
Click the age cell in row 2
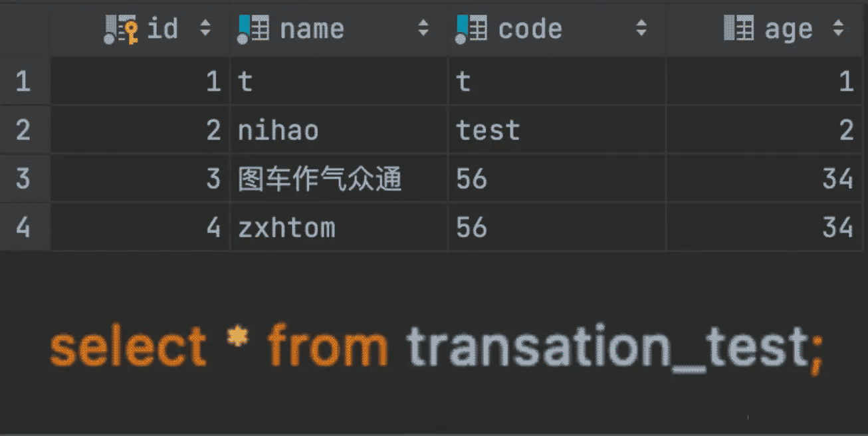pyautogui.click(x=764, y=130)
